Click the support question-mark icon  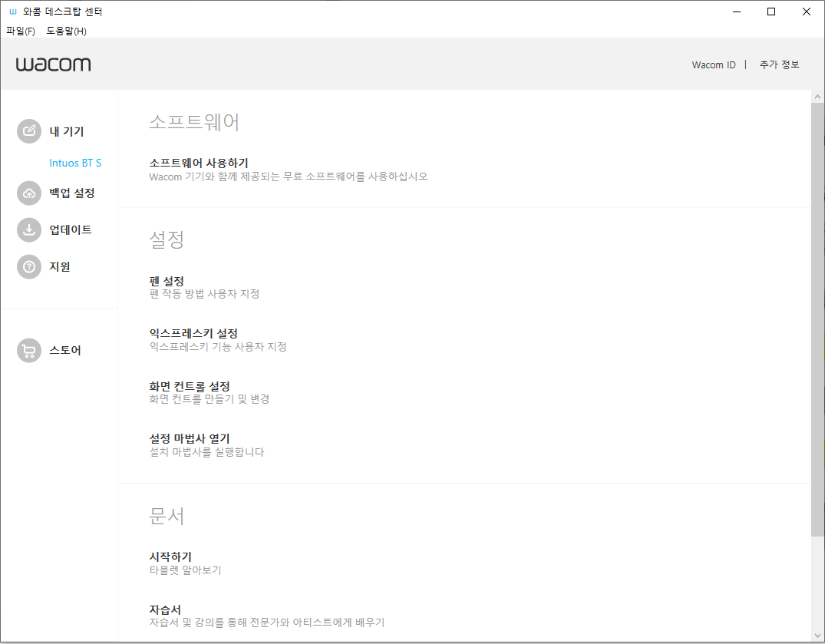pyautogui.click(x=29, y=267)
